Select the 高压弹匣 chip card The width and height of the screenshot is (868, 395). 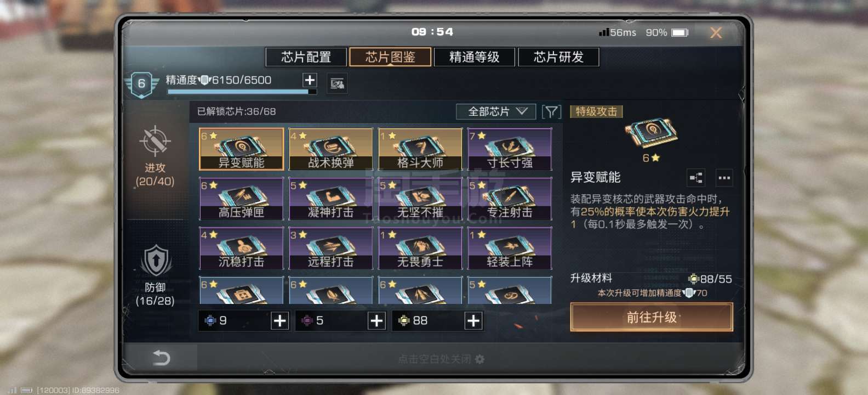[241, 199]
